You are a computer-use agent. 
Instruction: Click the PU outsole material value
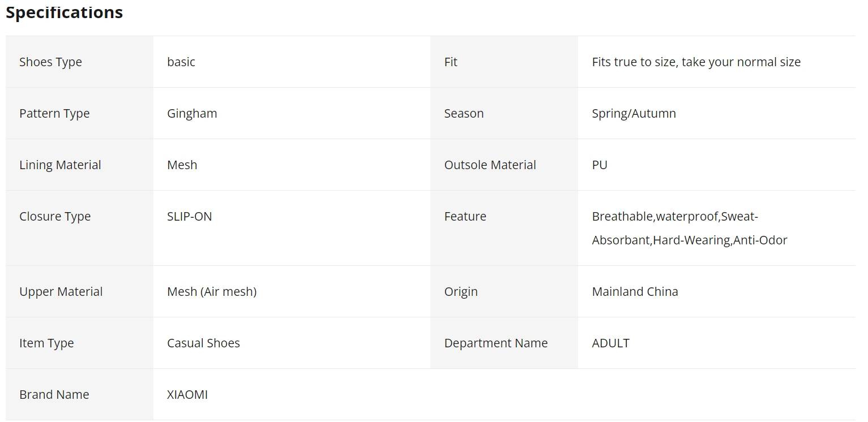point(600,165)
